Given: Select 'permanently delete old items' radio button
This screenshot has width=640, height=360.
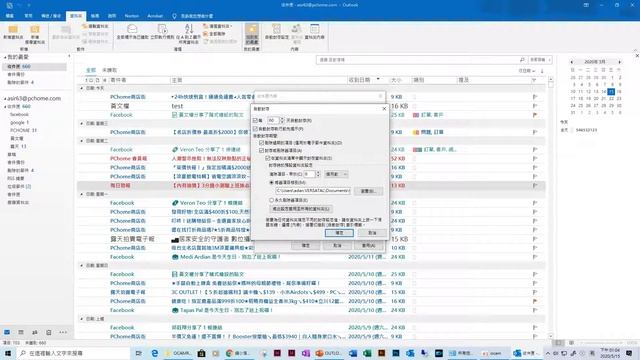Looking at the screenshot, I should pyautogui.click(x=271, y=200).
